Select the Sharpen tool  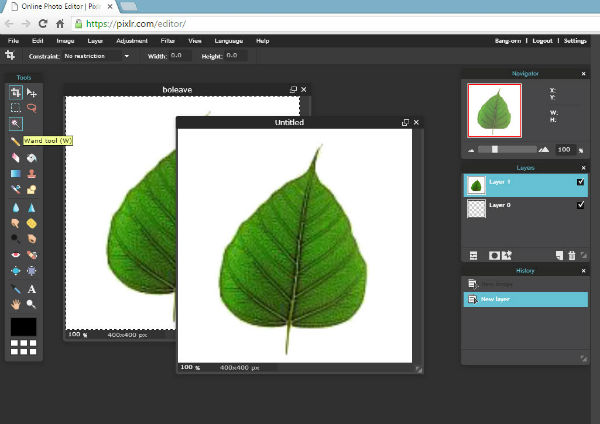32,208
